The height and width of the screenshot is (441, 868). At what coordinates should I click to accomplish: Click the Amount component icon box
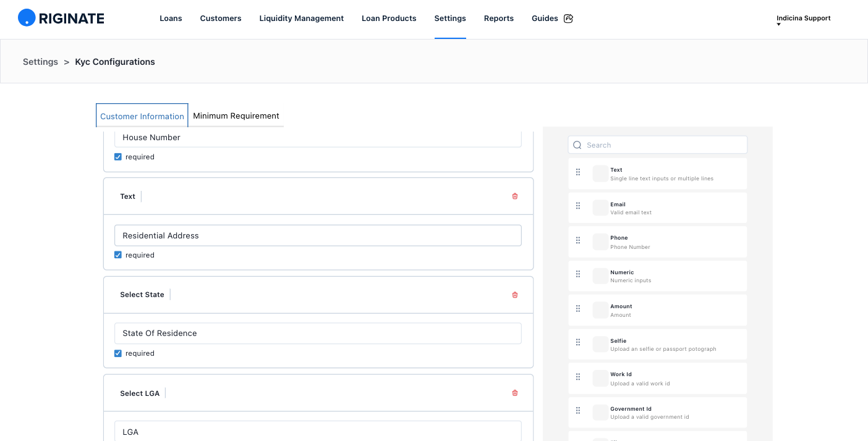600,310
